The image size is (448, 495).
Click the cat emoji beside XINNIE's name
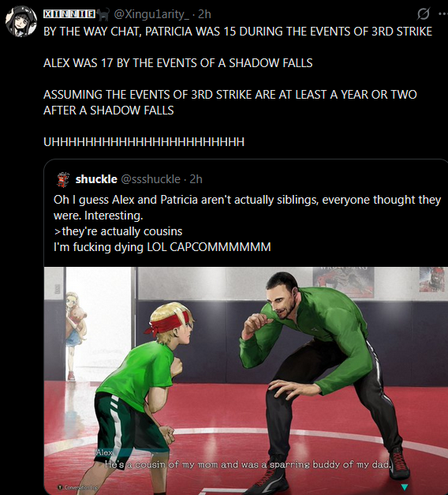pyautogui.click(x=103, y=14)
